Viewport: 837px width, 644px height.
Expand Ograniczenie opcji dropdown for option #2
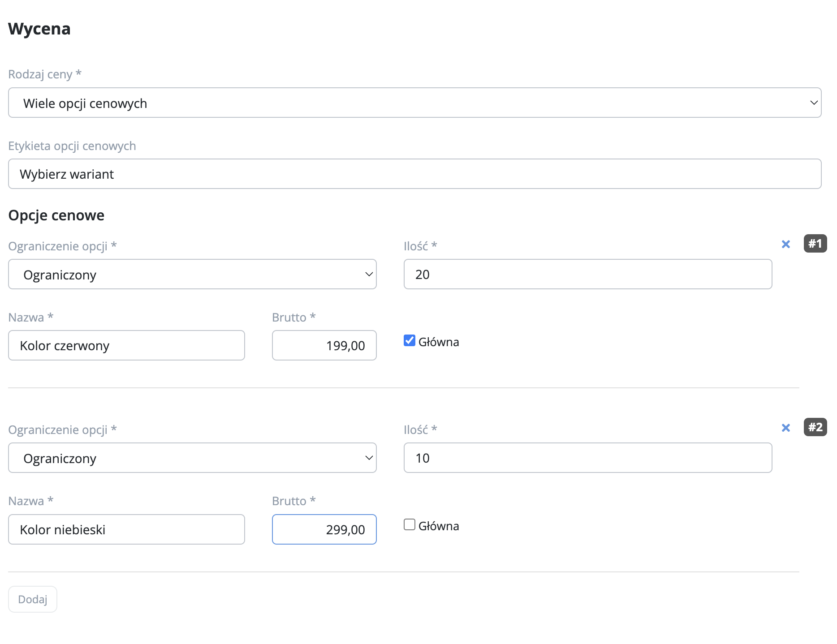click(x=192, y=458)
